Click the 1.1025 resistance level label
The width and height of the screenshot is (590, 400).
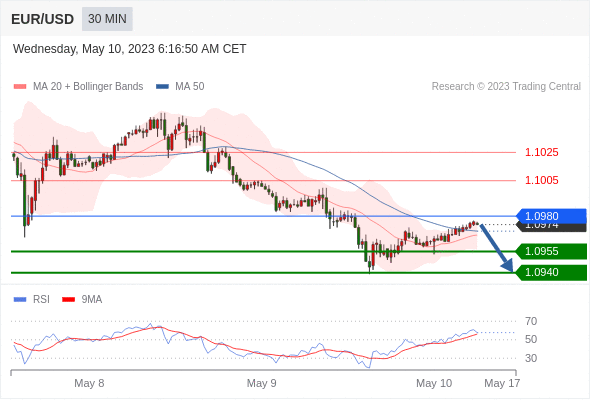(x=541, y=152)
